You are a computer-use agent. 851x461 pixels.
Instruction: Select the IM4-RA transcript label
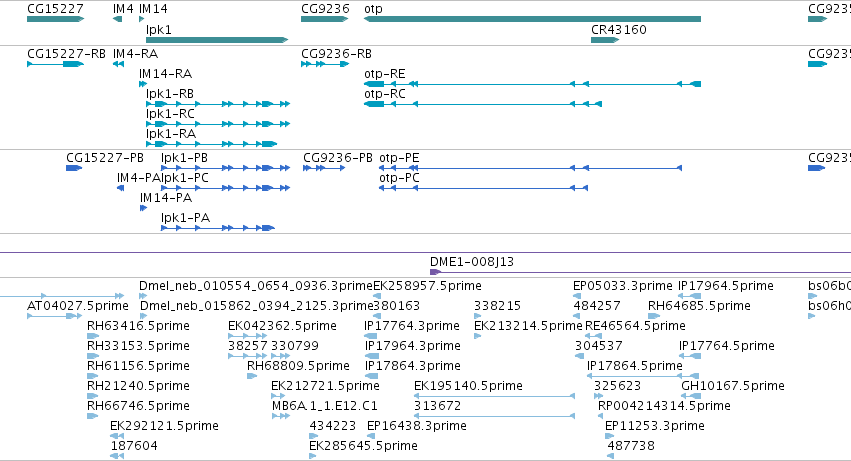pyautogui.click(x=135, y=54)
